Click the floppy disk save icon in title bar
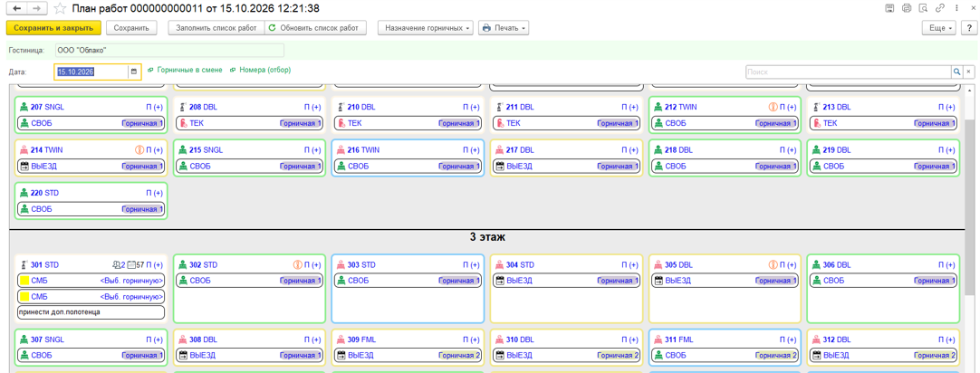 click(x=890, y=9)
